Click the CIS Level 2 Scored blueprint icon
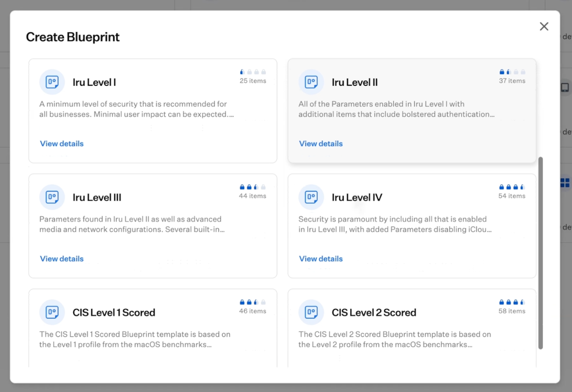Image resolution: width=572 pixels, height=392 pixels. tap(311, 313)
